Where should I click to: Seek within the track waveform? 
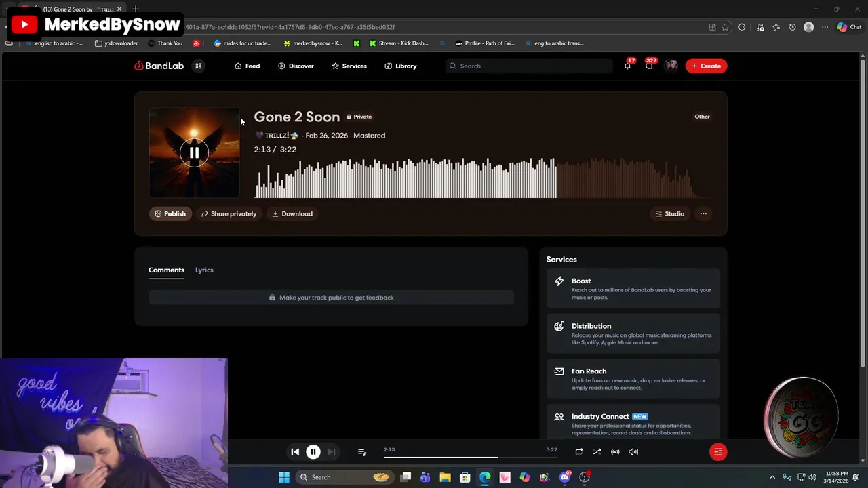pyautogui.click(x=483, y=178)
